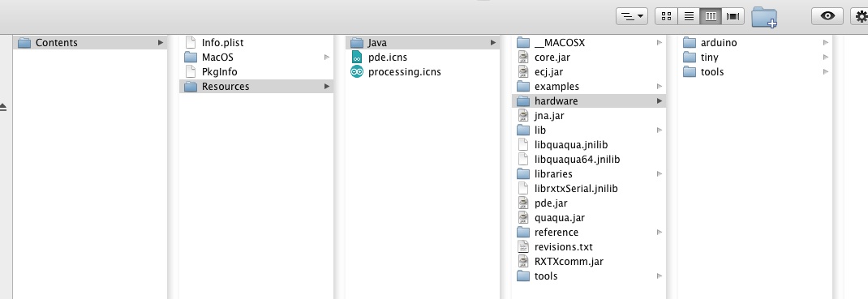Open the Action gear menu

tap(860, 16)
